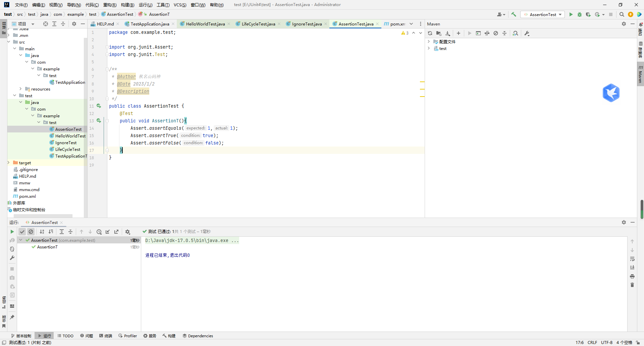
Task: Open the 终端 terminal tool window
Action: pyautogui.click(x=106, y=336)
